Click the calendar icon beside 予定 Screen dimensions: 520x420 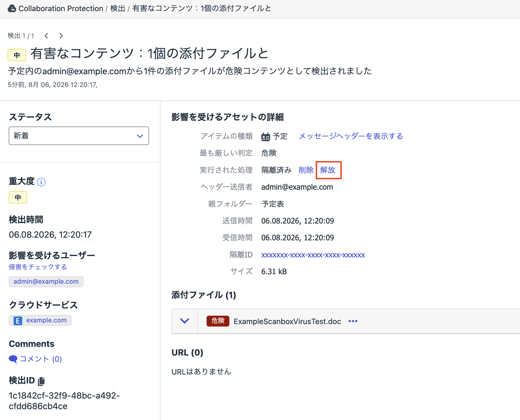coord(265,137)
